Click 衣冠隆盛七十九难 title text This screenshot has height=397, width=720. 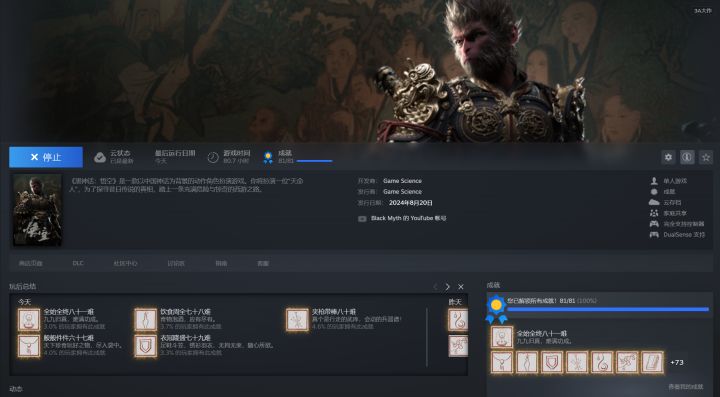(x=186, y=338)
